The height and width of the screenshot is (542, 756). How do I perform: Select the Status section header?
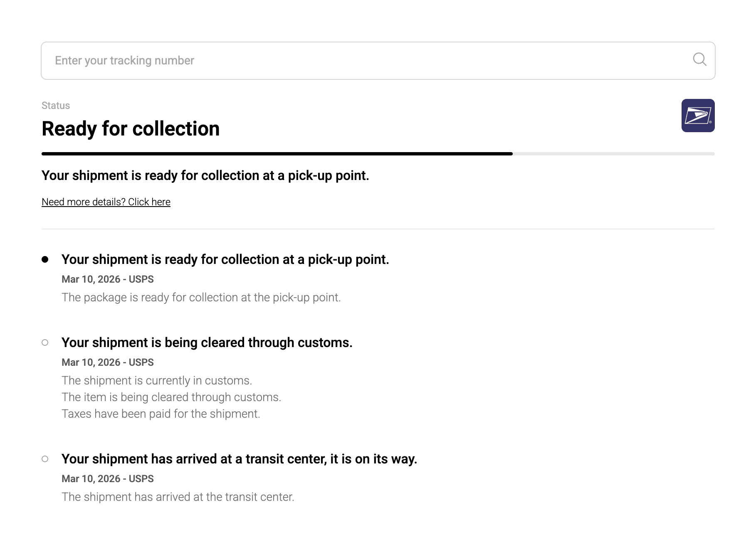pos(55,105)
